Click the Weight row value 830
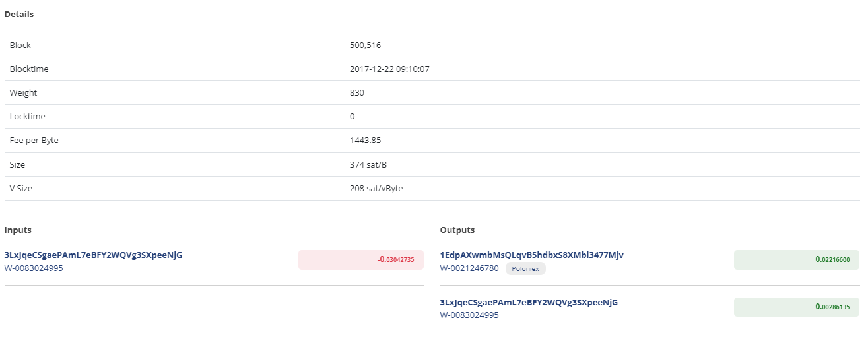This screenshot has width=868, height=347. click(x=357, y=93)
